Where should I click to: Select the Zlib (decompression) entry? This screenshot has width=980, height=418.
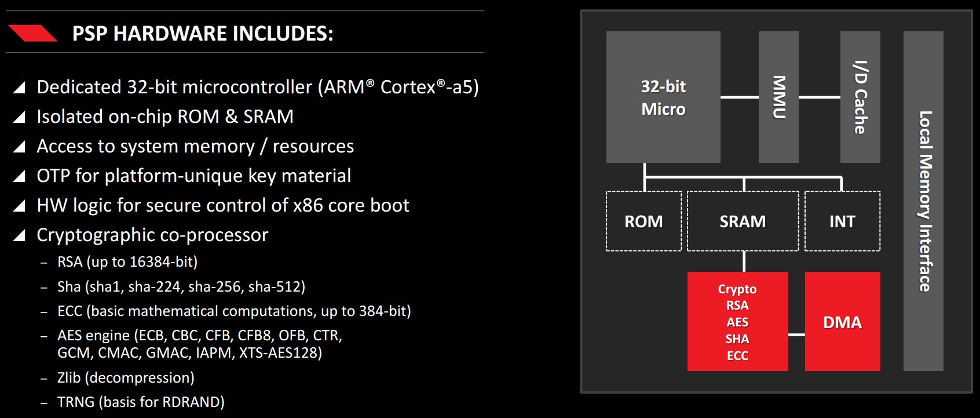tap(126, 378)
